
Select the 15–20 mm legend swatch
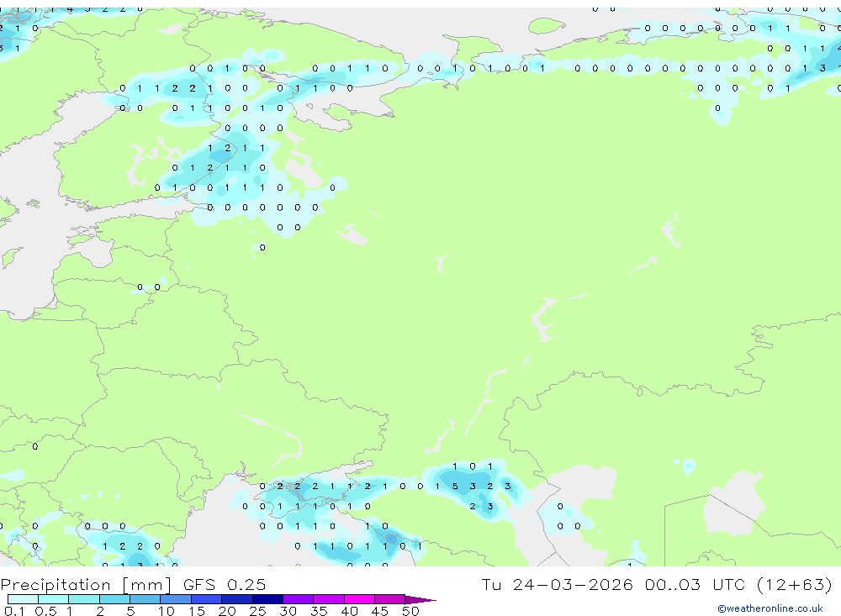(x=207, y=599)
